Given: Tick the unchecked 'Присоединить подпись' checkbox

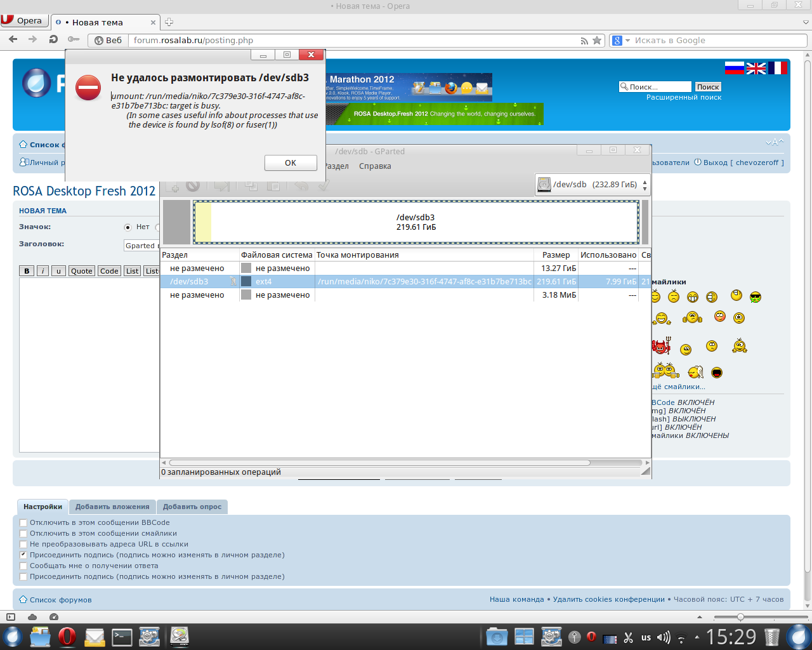Looking at the screenshot, I should click(23, 577).
